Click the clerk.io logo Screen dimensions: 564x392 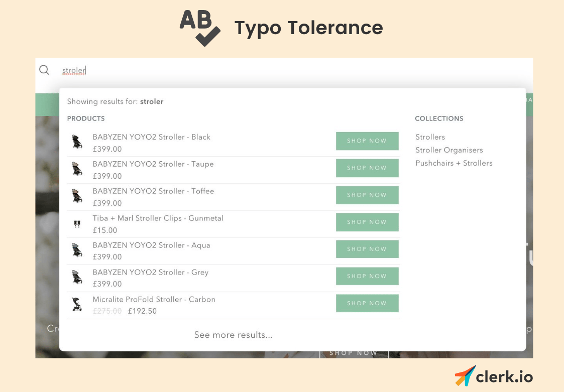click(x=494, y=376)
